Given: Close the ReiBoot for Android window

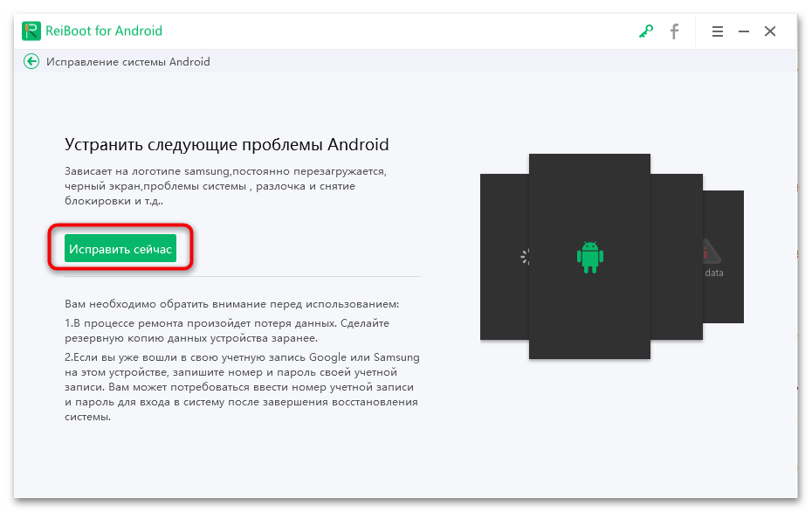Looking at the screenshot, I should coord(770,31).
